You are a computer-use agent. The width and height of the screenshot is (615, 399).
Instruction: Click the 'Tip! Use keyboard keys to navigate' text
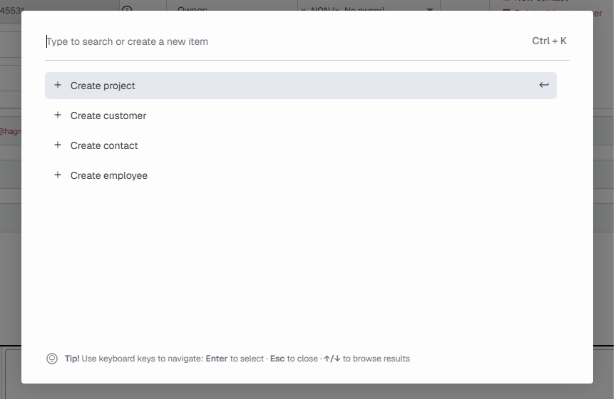134,359
